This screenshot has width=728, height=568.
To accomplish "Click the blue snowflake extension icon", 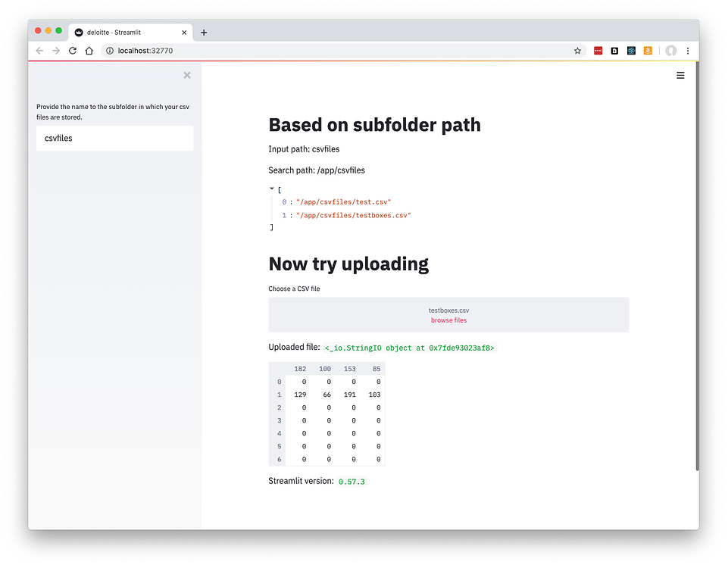I will click(631, 50).
